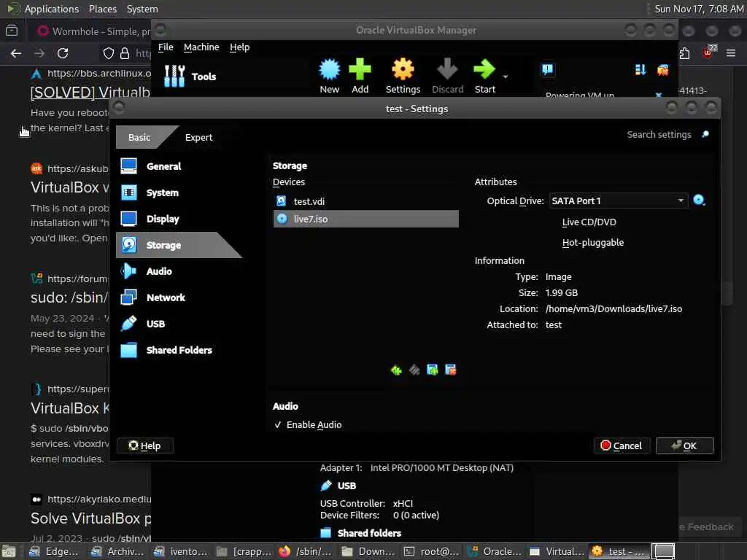Open the 'sudo: /sbin/' search result link
747x560 pixels.
click(x=69, y=297)
